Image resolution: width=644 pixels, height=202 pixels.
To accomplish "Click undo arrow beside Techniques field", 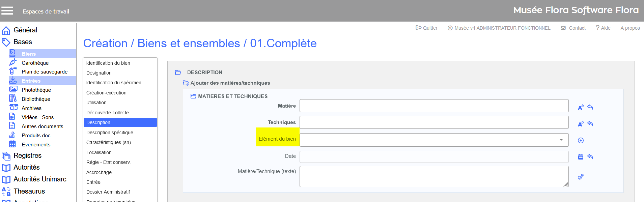I will coord(590,124).
